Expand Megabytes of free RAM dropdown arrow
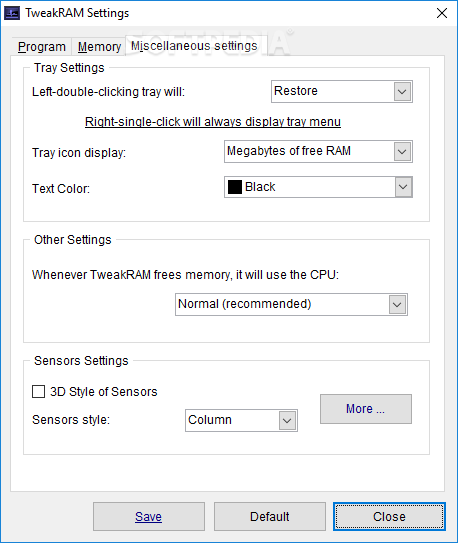The width and height of the screenshot is (458, 543). [x=402, y=152]
